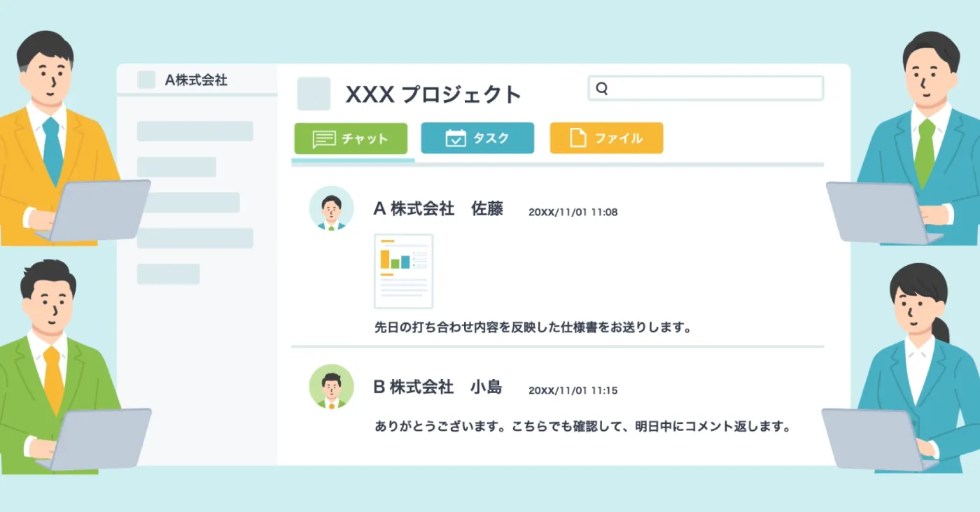Click the タスク calendar-check icon
980x512 pixels.
coord(456,138)
